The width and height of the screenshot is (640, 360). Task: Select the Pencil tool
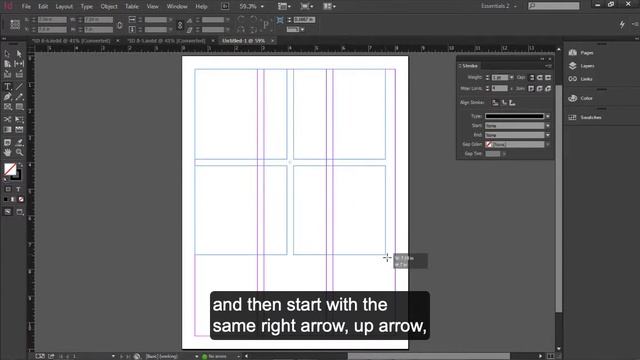click(x=19, y=97)
